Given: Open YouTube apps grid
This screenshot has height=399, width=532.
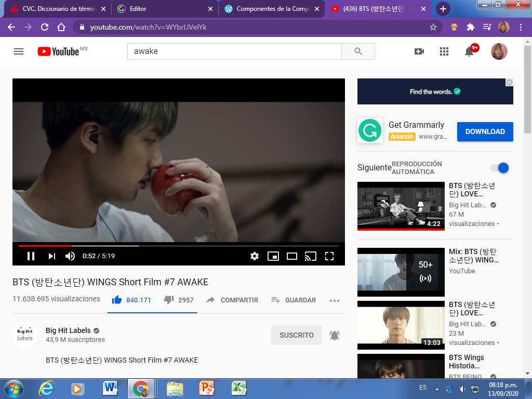Looking at the screenshot, I should (x=444, y=51).
